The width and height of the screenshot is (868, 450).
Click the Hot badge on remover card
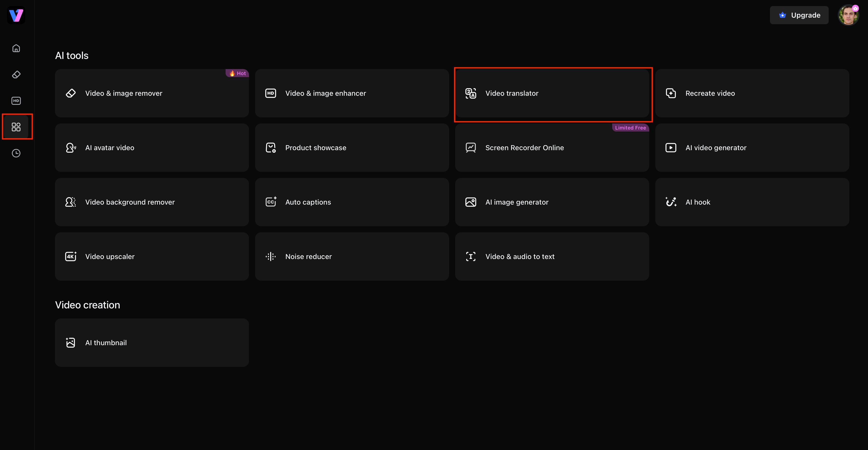coord(237,73)
